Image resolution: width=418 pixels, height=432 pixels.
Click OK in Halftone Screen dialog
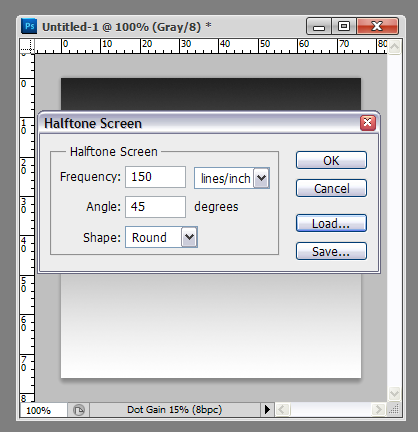pyautogui.click(x=331, y=160)
